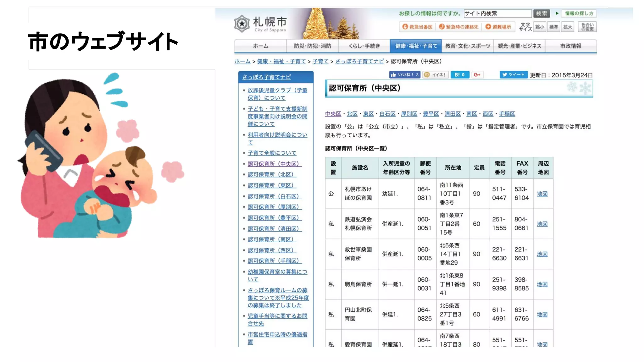Open the 子ども・子育て支援新制度 sidebar link
Viewport: 644px width, 362px height.
(x=277, y=116)
